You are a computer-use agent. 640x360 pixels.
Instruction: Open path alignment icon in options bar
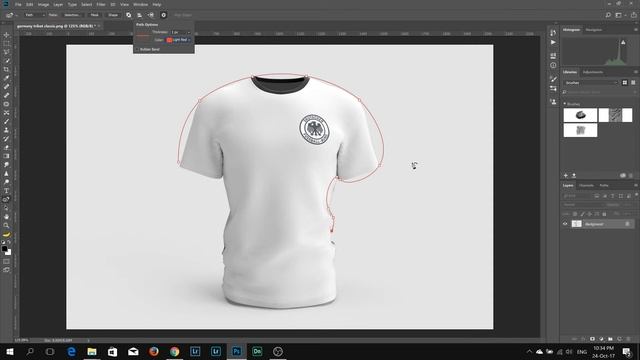click(x=140, y=15)
